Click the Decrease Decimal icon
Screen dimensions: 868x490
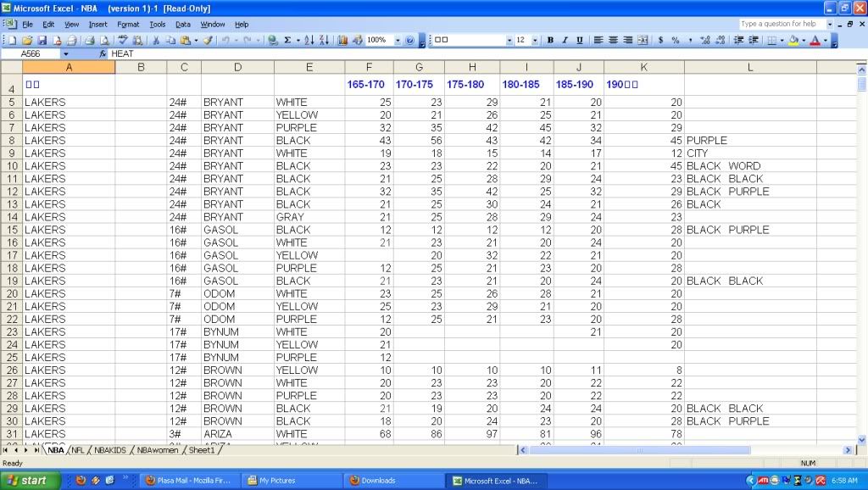(721, 40)
